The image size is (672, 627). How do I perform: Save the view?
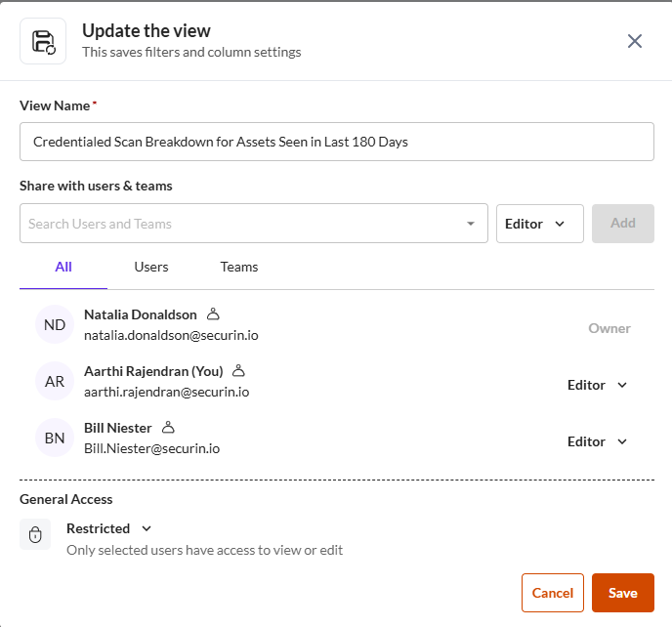coord(623,593)
